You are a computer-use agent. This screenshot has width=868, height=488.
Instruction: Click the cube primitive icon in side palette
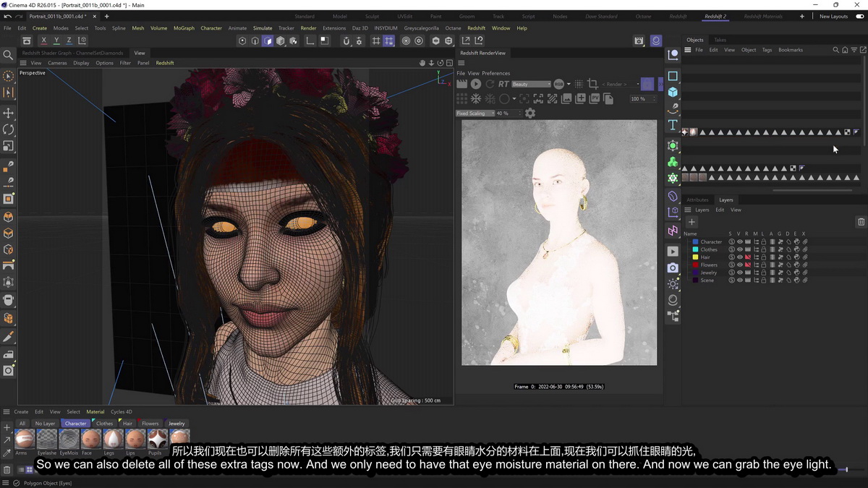click(673, 92)
